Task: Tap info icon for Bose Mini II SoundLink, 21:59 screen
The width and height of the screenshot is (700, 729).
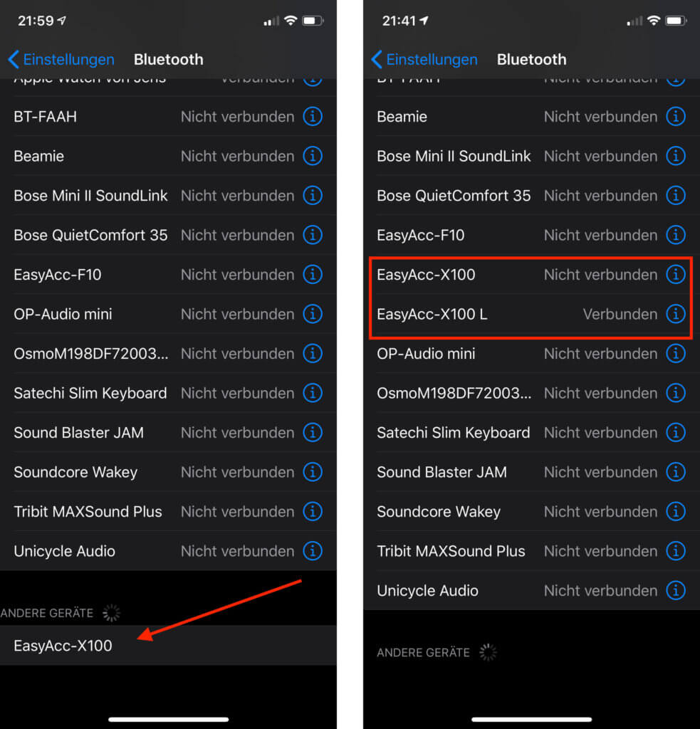Action: tap(313, 195)
